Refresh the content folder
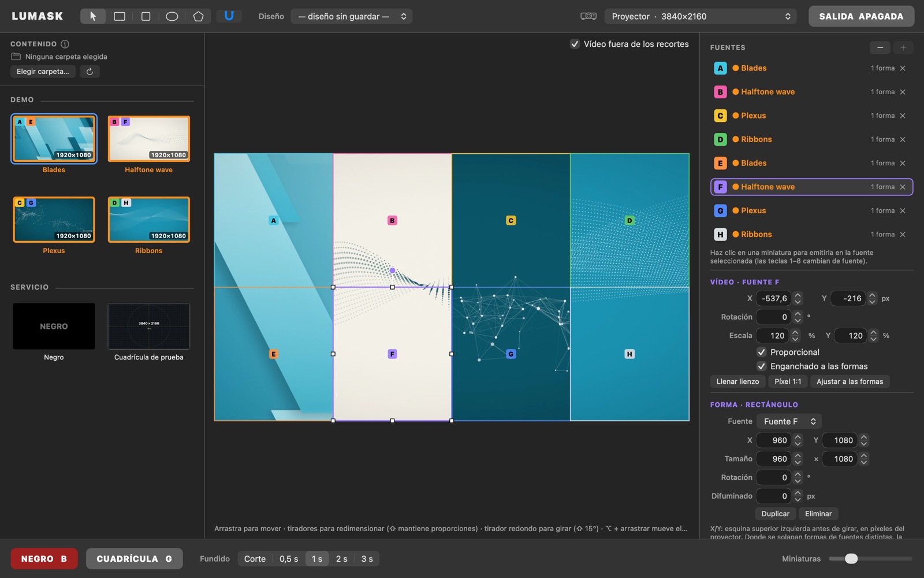 90,72
